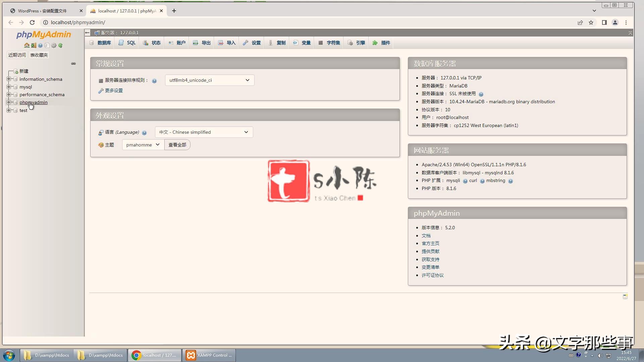
Task: Expand the information_schema database node
Action: point(9,79)
